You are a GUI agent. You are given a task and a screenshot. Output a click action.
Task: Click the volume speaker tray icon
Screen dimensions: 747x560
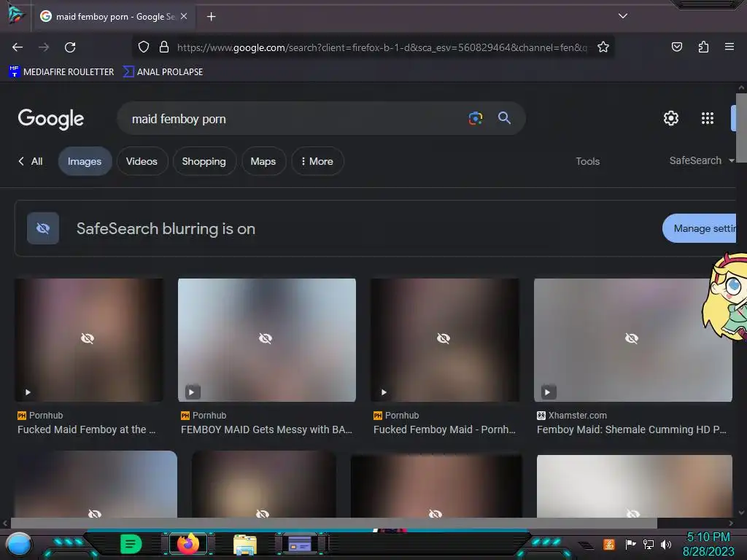pos(665,544)
